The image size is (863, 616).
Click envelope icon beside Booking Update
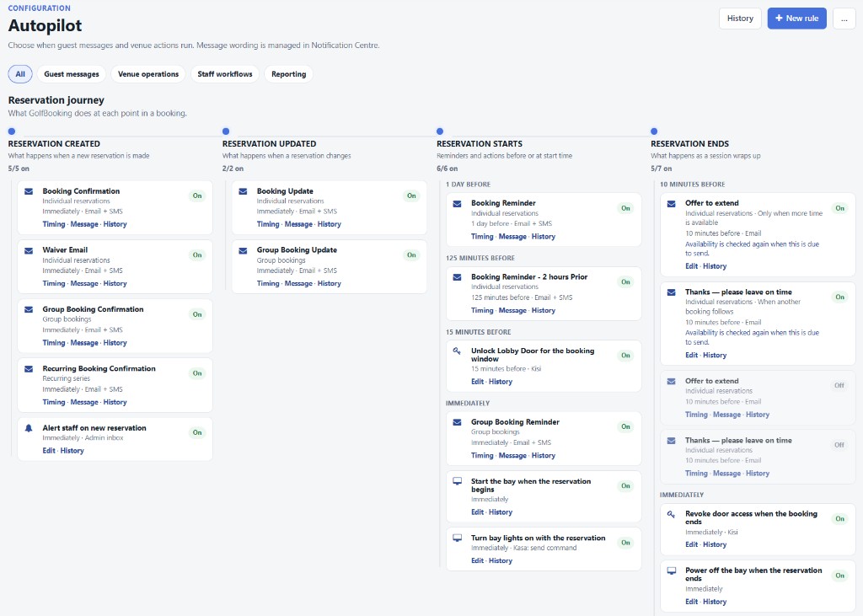point(243,191)
